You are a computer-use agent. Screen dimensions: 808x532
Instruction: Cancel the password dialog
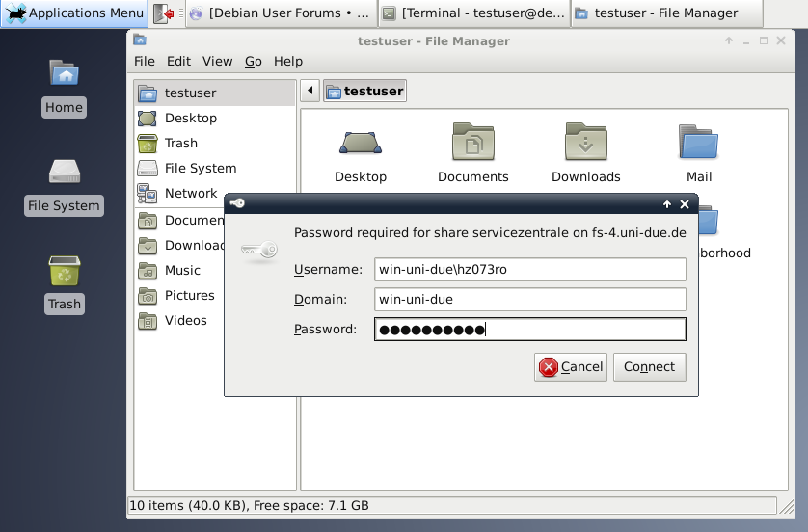(571, 367)
